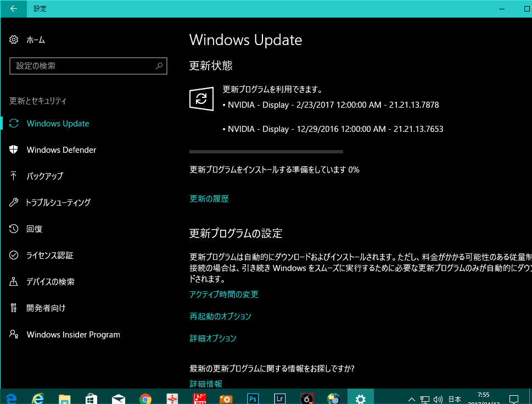Click the magnifier icon in settings search
The height and width of the screenshot is (404, 532).
coord(159,66)
